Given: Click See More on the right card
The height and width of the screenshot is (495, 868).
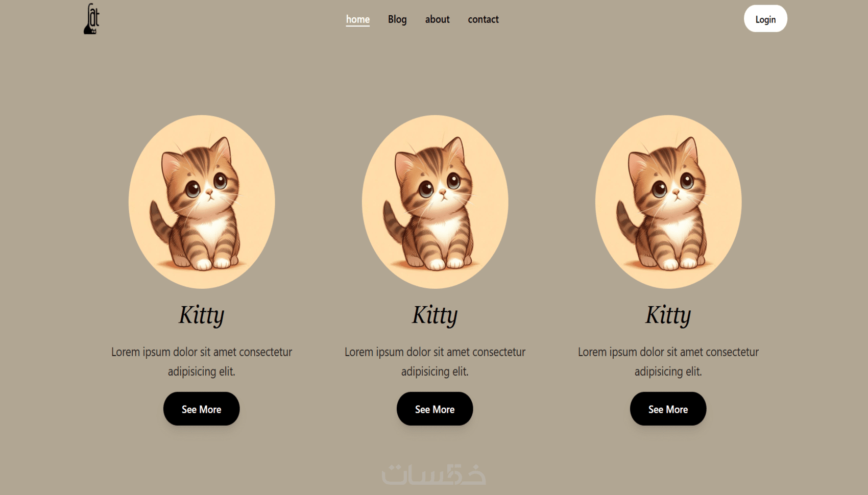Looking at the screenshot, I should pos(668,409).
